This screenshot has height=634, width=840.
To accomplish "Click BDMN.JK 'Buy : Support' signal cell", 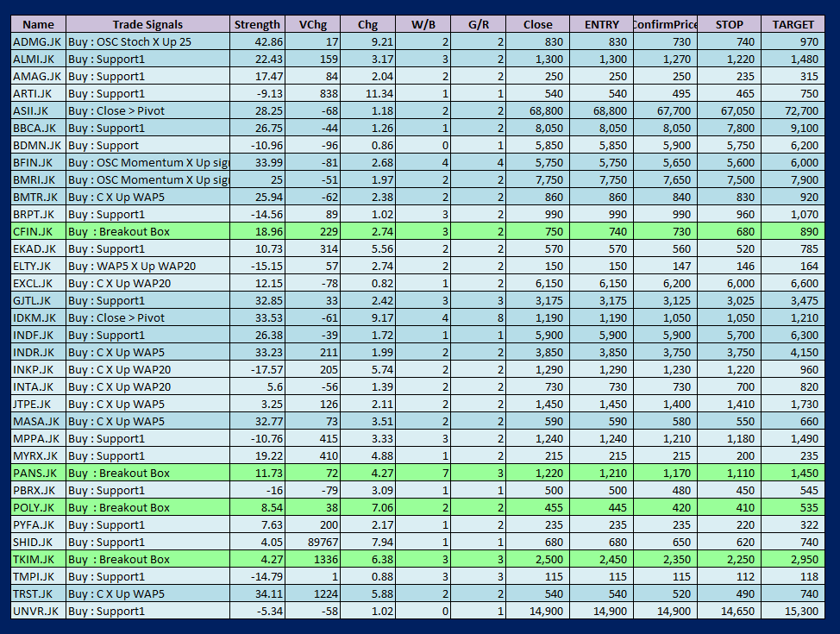I will coord(148,145).
